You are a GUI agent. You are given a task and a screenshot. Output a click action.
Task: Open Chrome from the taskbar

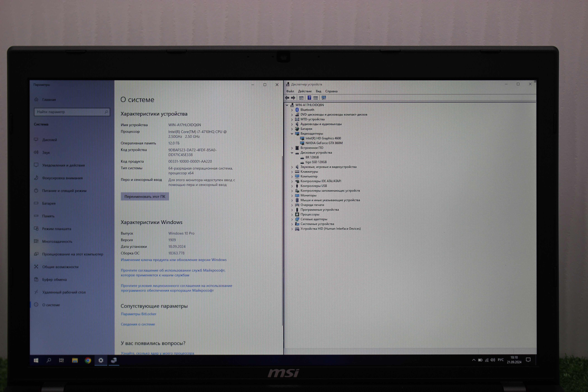tap(88, 360)
